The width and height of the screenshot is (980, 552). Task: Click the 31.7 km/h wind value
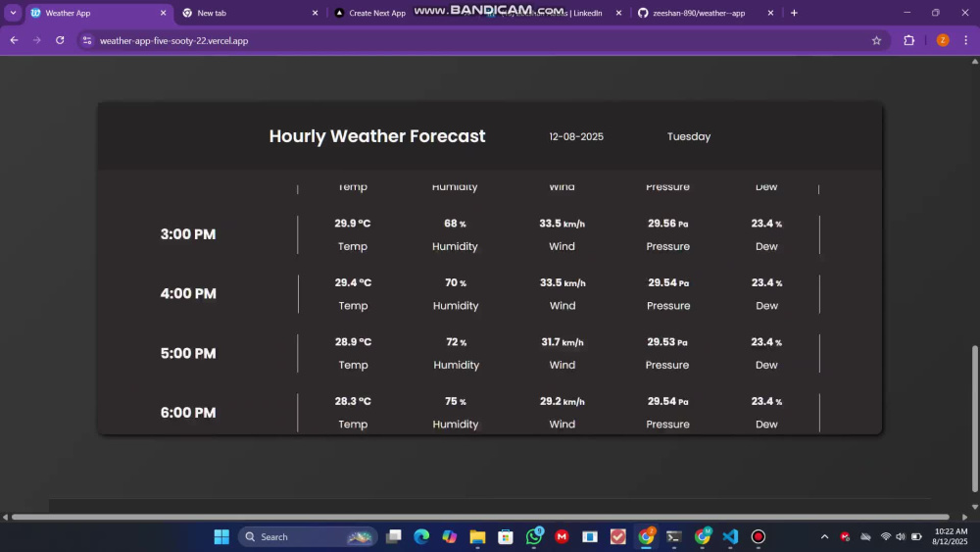pos(563,342)
